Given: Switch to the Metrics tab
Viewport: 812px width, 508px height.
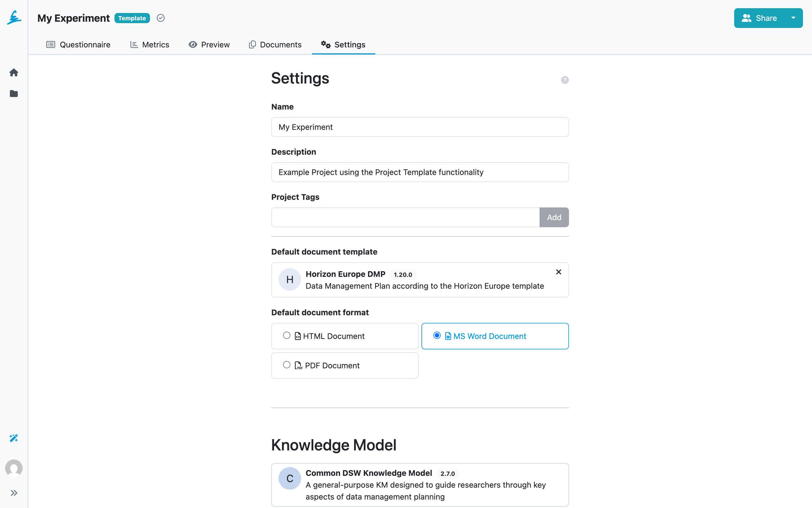Looking at the screenshot, I should pyautogui.click(x=149, y=45).
